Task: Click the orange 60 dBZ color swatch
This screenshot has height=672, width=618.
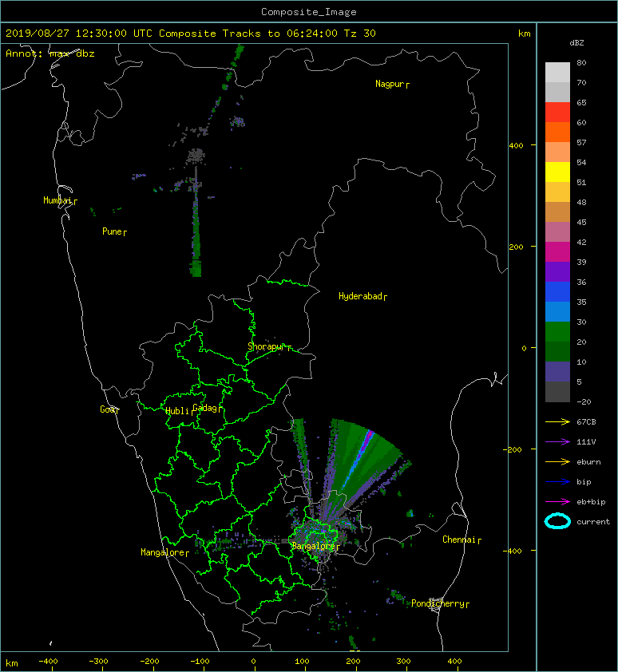Action: 557,132
